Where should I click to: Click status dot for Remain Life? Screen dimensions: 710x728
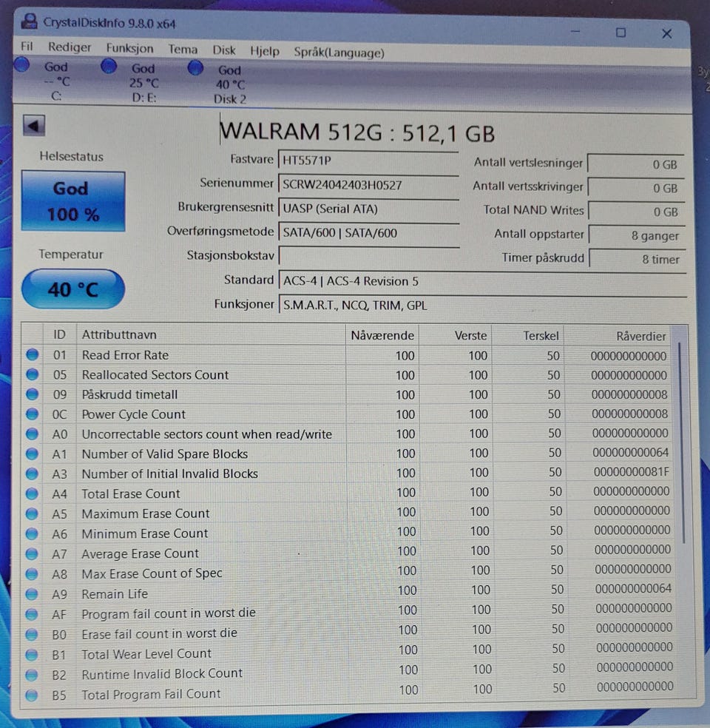click(32, 594)
